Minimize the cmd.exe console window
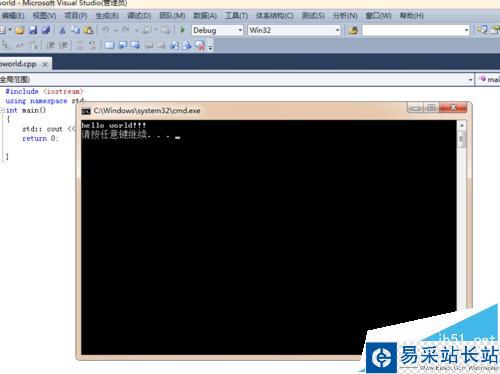The width and height of the screenshot is (500, 374). click(415, 108)
